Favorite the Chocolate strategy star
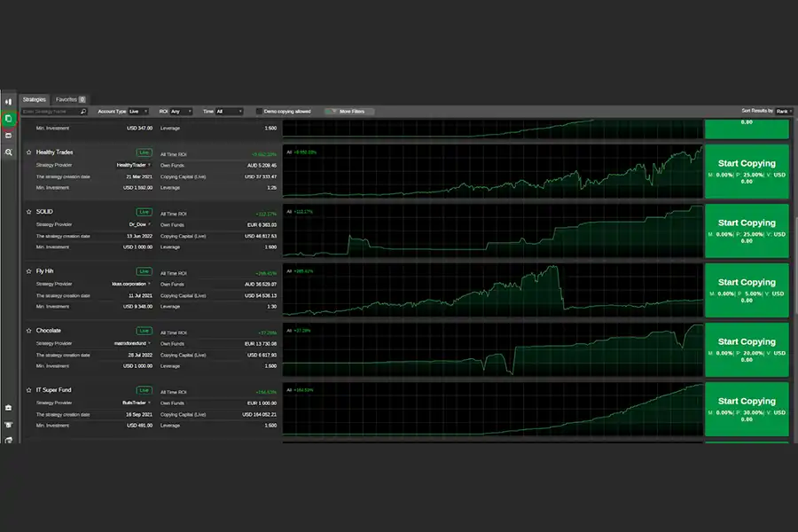Screen dimensions: 798x532 pos(29,331)
